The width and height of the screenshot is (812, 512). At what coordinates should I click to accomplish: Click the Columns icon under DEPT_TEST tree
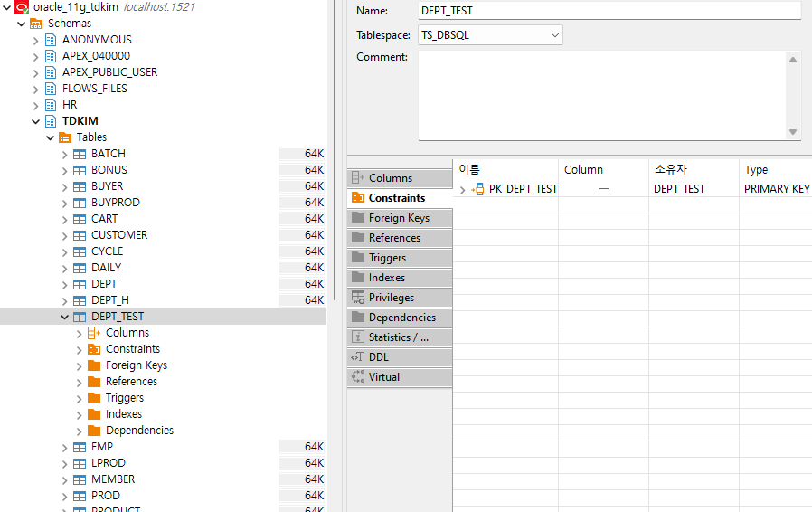point(94,333)
